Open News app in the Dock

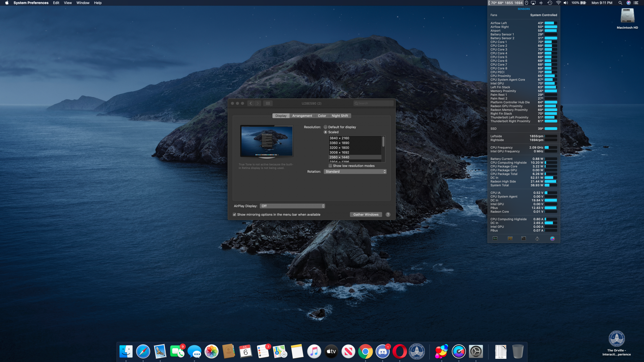pos(348,351)
